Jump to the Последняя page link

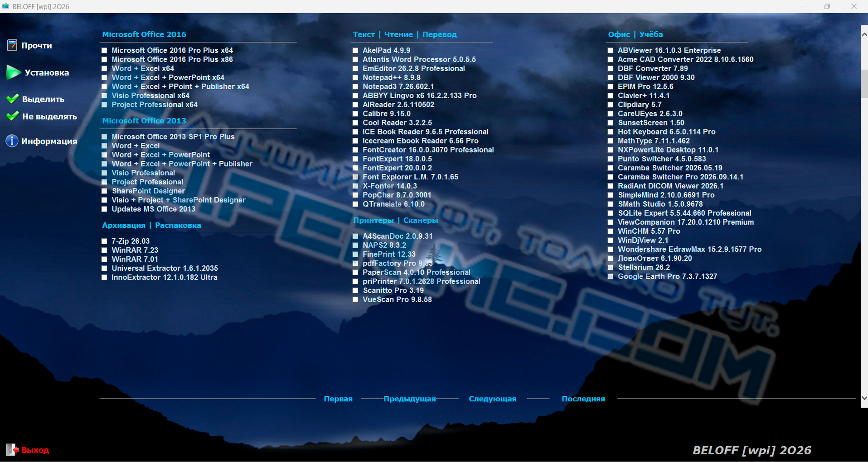tap(583, 399)
